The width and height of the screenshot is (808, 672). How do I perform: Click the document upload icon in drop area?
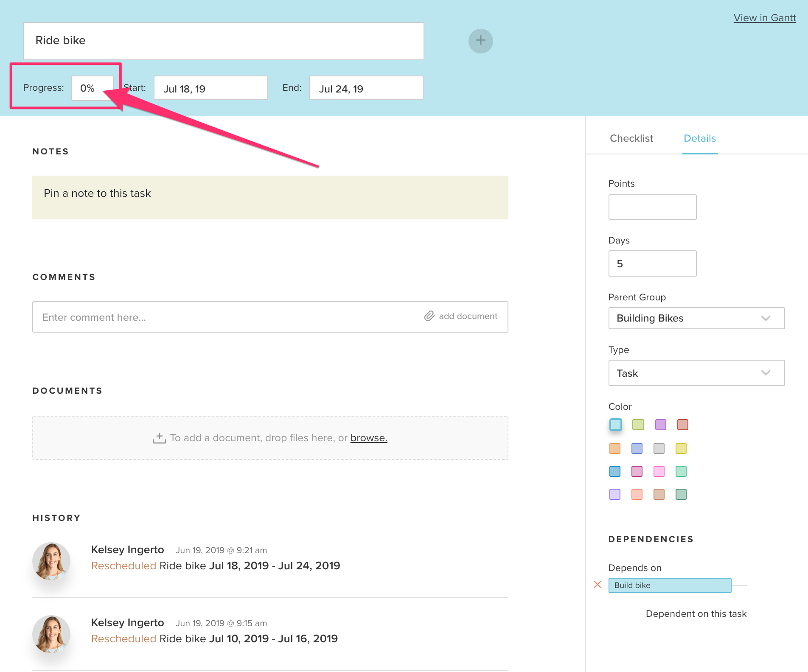point(159,437)
